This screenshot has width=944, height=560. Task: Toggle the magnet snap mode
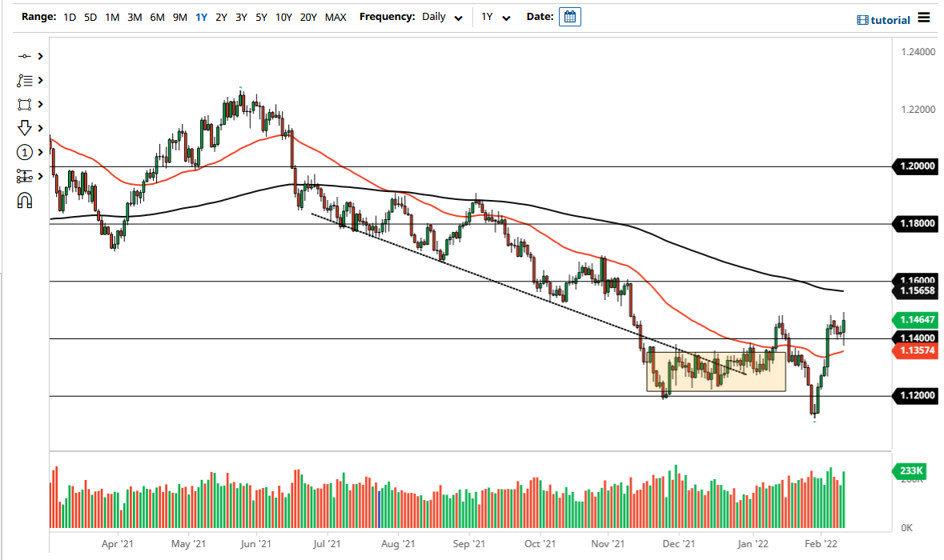24,200
